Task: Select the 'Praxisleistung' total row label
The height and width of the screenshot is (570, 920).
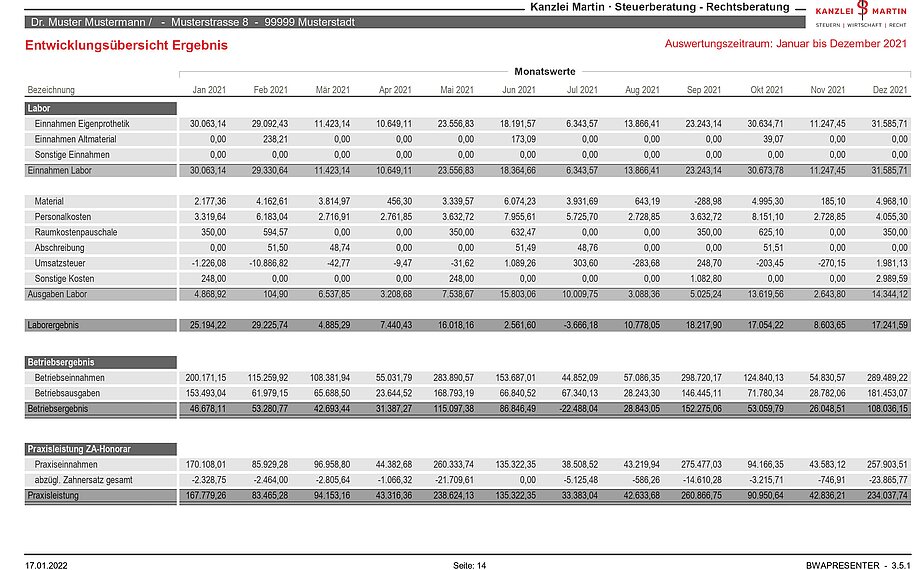Action: 53,495
